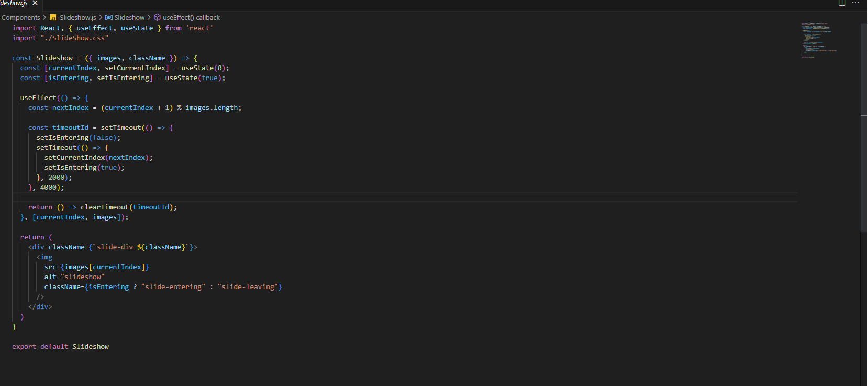Click the "./SlideShow.css" import path
The width and height of the screenshot is (868, 386).
[x=74, y=38]
